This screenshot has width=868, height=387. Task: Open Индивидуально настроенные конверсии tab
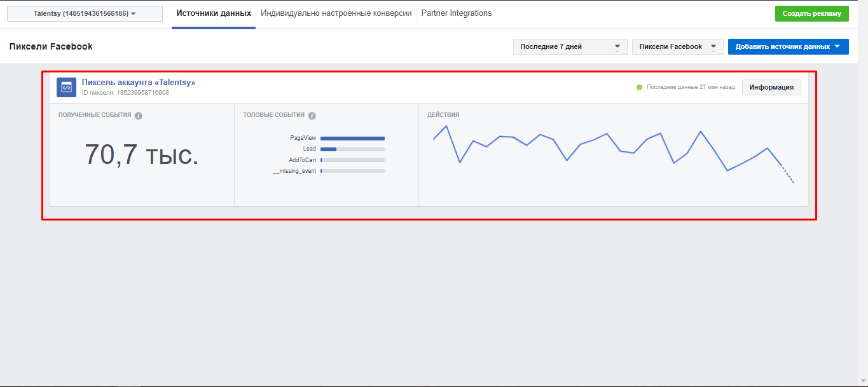click(x=336, y=13)
